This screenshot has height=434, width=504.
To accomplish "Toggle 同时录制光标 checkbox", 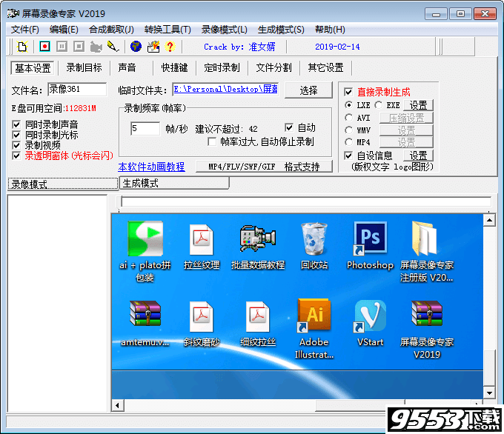I will click(x=16, y=135).
